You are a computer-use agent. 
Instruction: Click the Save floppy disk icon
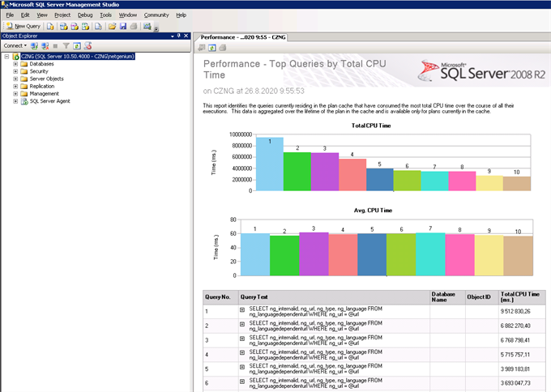(123, 27)
